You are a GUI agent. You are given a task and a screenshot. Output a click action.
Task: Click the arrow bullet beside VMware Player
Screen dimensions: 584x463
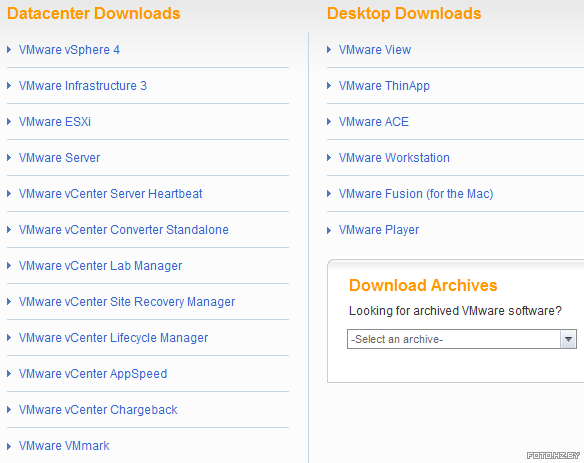(x=329, y=230)
